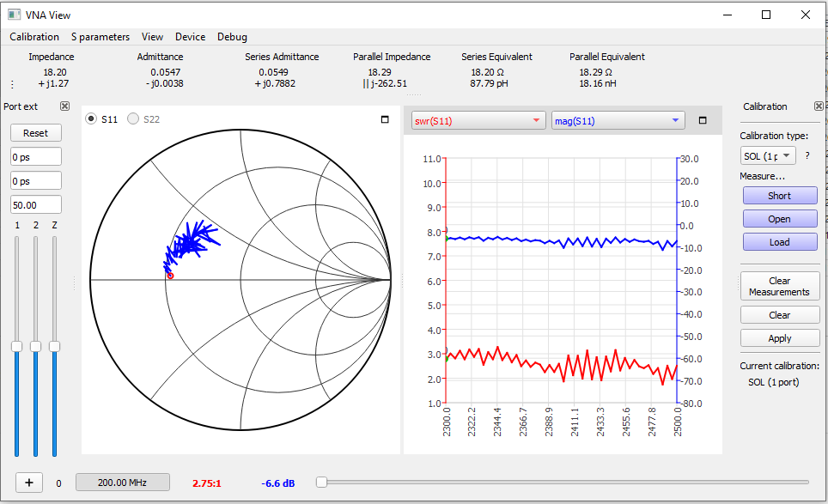828x504 pixels.
Task: Click the 200.00 MHz span button
Action: (123, 483)
